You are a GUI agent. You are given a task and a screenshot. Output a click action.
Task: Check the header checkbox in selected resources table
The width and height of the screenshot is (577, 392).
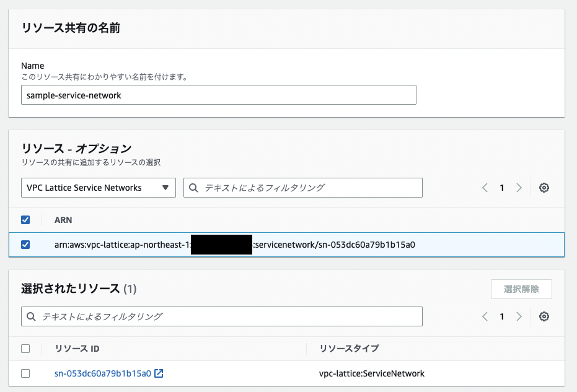coord(25,349)
